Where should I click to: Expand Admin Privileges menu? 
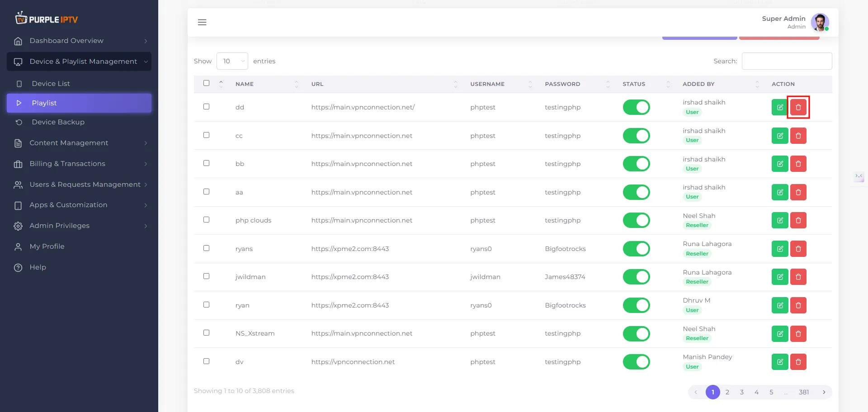point(79,226)
